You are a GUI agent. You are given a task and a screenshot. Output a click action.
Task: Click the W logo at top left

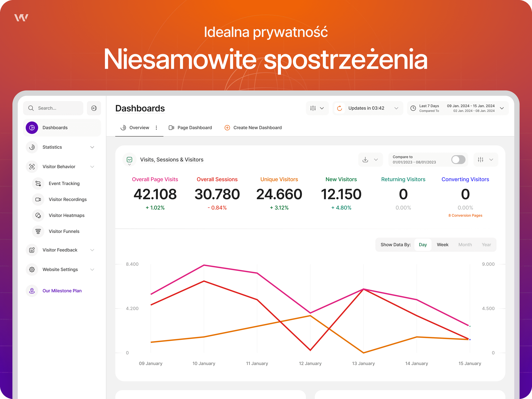(21, 18)
